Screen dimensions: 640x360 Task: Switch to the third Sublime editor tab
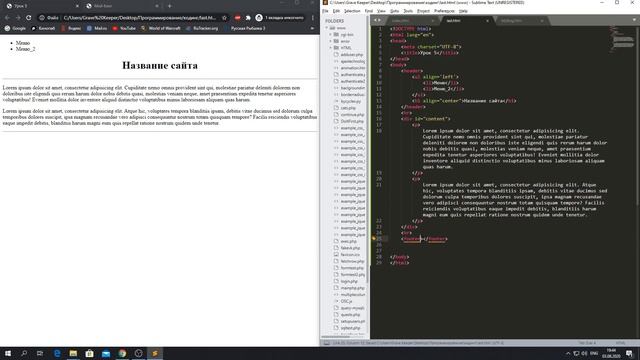point(520,20)
